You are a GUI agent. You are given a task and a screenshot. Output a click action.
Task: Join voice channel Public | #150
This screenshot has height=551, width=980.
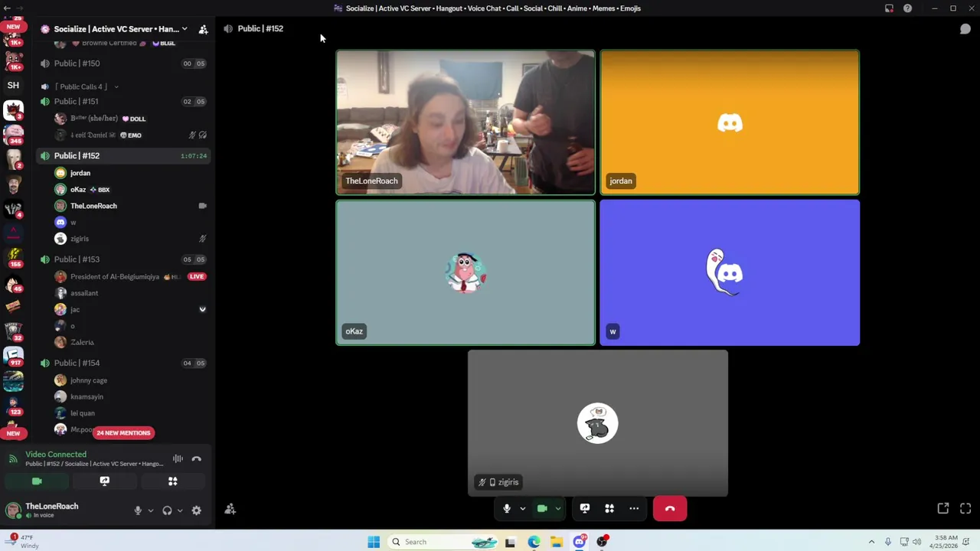click(123, 64)
